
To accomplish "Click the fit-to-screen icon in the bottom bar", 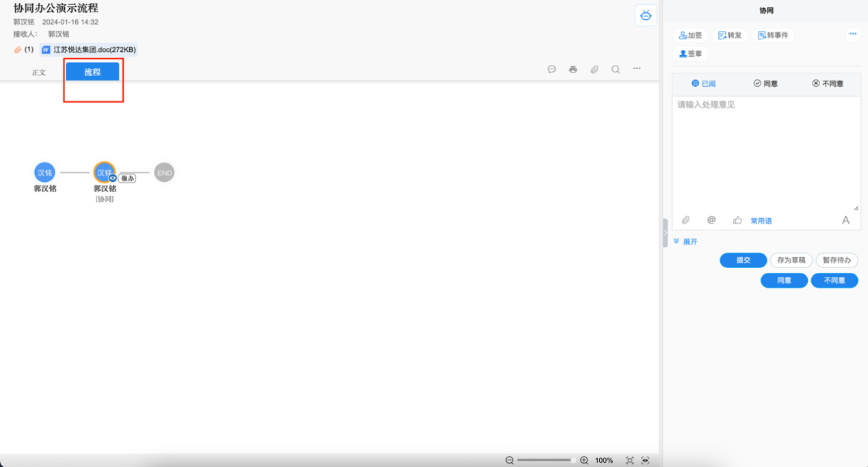I will point(630,460).
